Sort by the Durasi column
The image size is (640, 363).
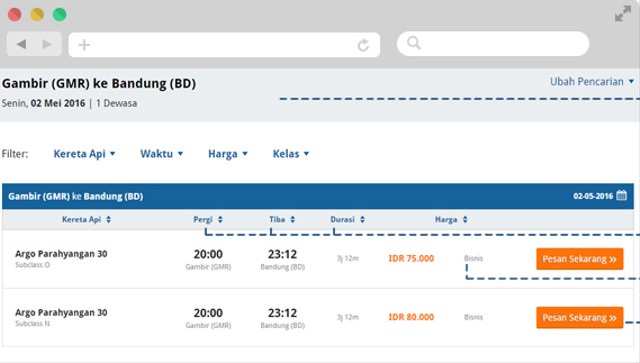(x=347, y=220)
